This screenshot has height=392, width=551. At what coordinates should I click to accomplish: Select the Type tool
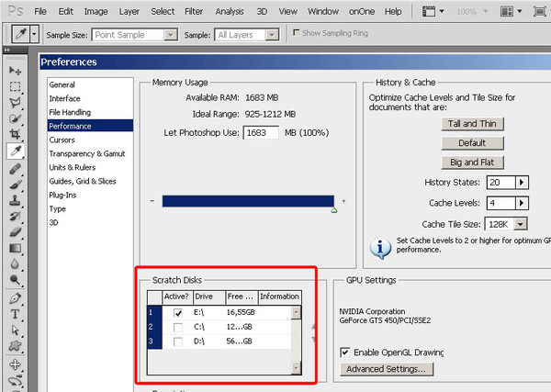click(x=15, y=314)
